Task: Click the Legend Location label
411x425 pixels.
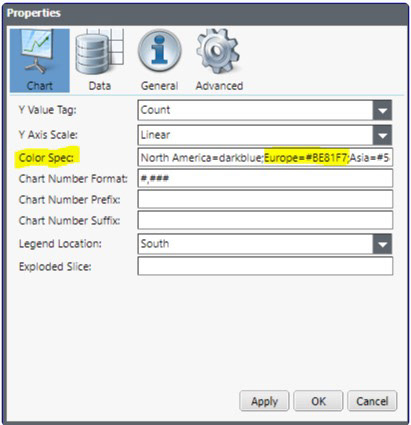Action: tap(60, 244)
